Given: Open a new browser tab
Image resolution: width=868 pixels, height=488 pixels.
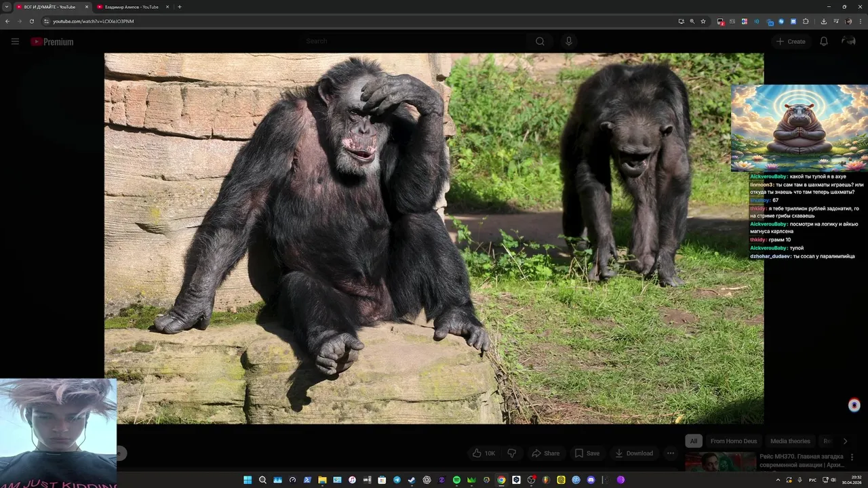Looking at the screenshot, I should (179, 7).
